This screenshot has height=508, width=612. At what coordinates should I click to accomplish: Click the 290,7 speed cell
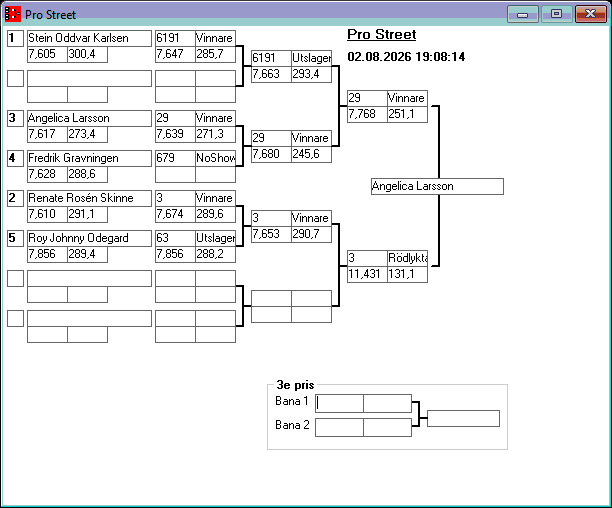(x=311, y=234)
